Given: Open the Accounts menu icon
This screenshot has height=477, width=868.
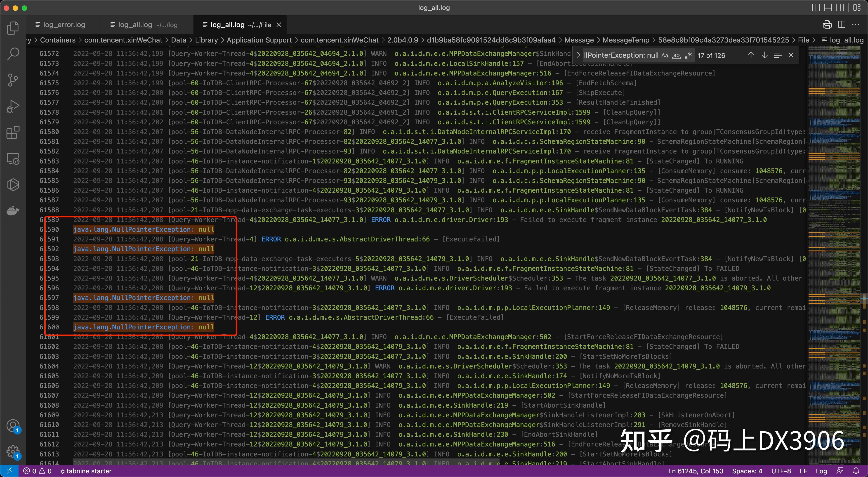Looking at the screenshot, I should [13, 426].
